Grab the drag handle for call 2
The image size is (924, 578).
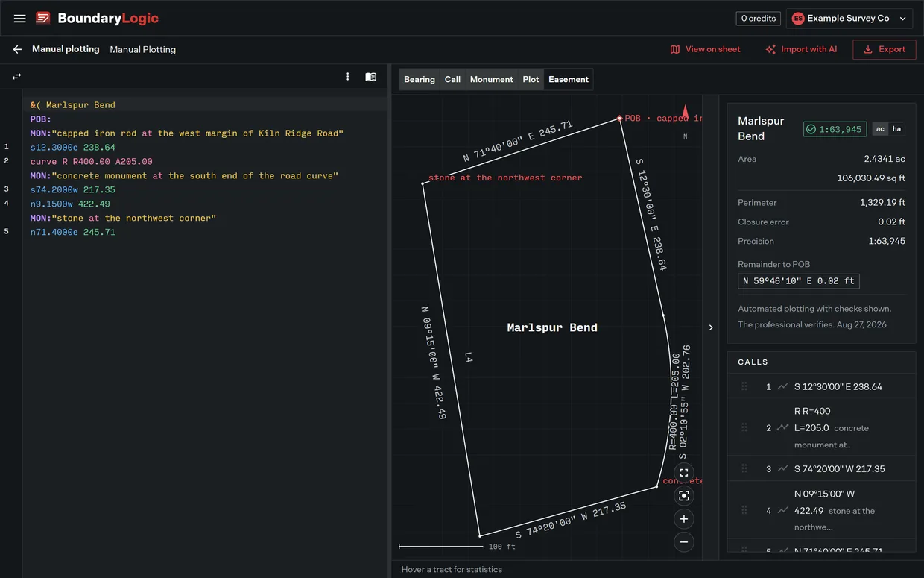pos(744,427)
